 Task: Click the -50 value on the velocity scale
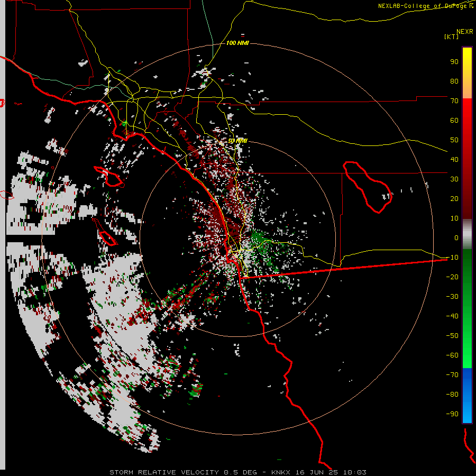(x=452, y=336)
